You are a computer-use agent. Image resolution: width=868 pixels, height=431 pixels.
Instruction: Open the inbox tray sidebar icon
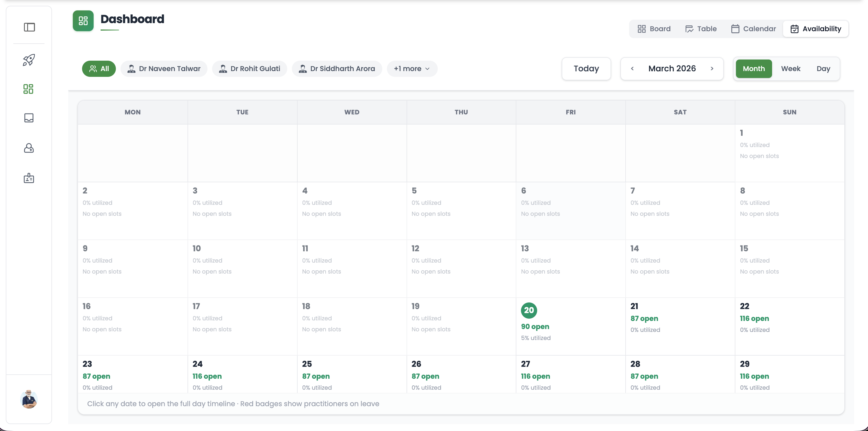29,118
